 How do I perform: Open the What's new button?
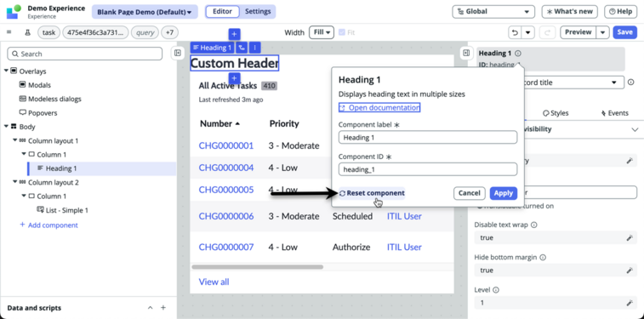570,12
